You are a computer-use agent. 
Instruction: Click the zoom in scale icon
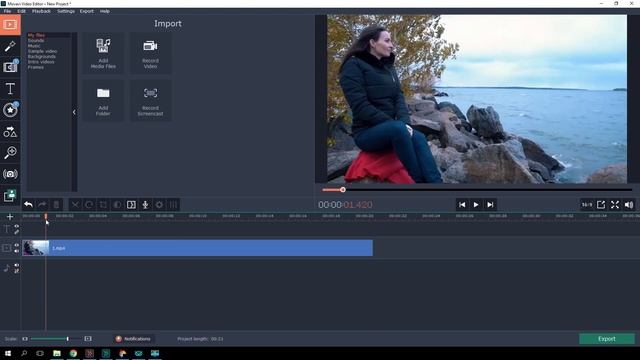[x=88, y=339]
